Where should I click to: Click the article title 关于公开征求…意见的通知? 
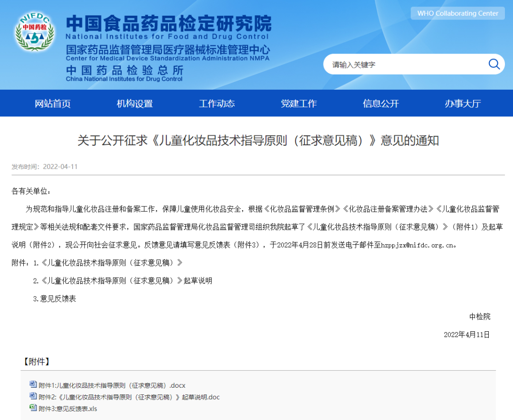click(258, 140)
